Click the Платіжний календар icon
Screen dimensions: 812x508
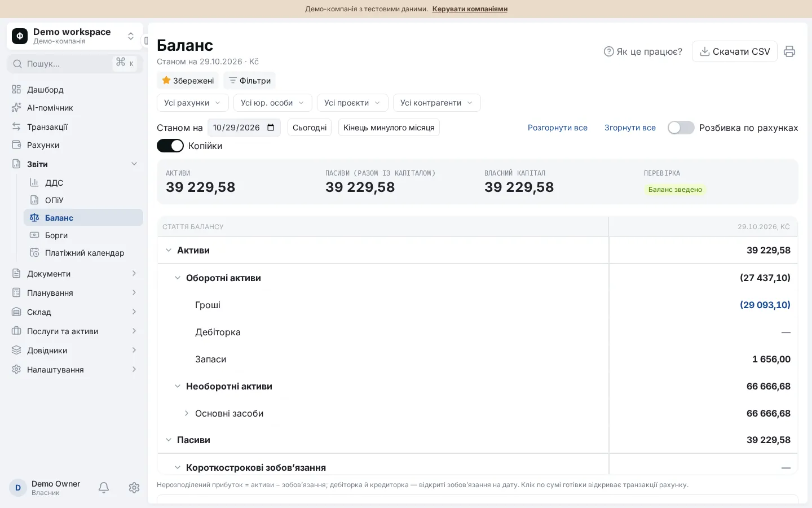pyautogui.click(x=34, y=253)
